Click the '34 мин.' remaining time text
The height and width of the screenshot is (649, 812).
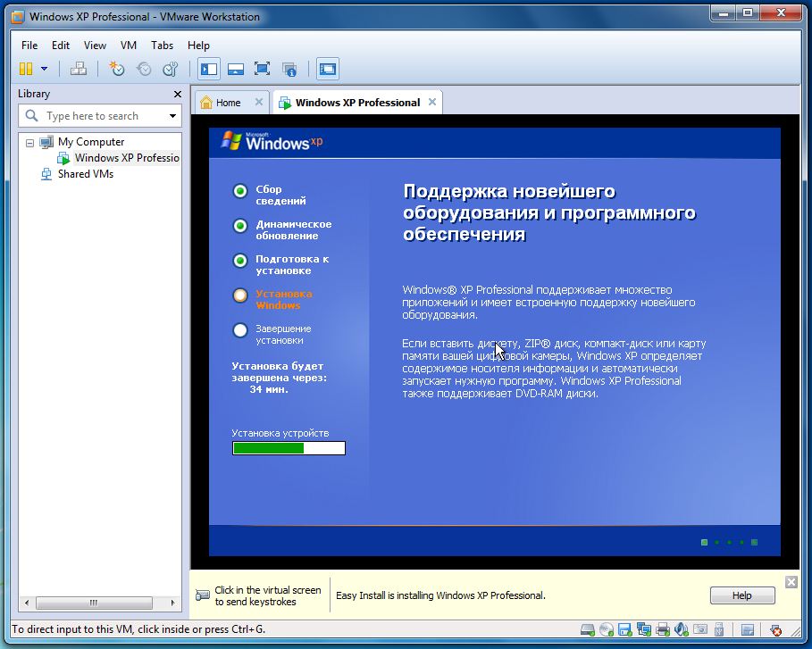coord(269,390)
